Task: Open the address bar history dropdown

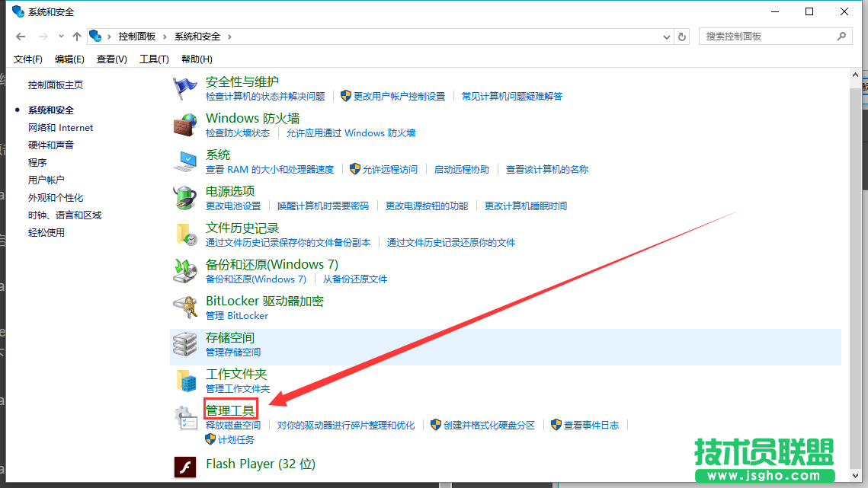Action: [x=666, y=36]
